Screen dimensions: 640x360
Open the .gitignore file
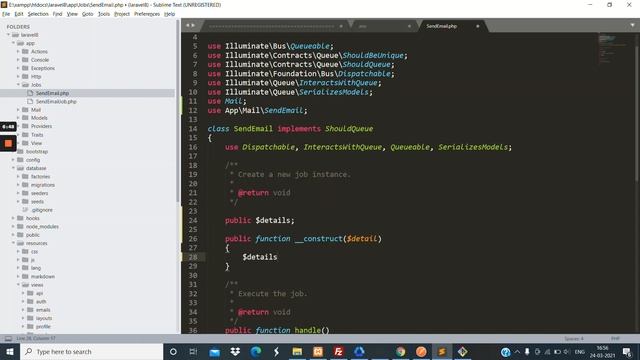coord(42,210)
